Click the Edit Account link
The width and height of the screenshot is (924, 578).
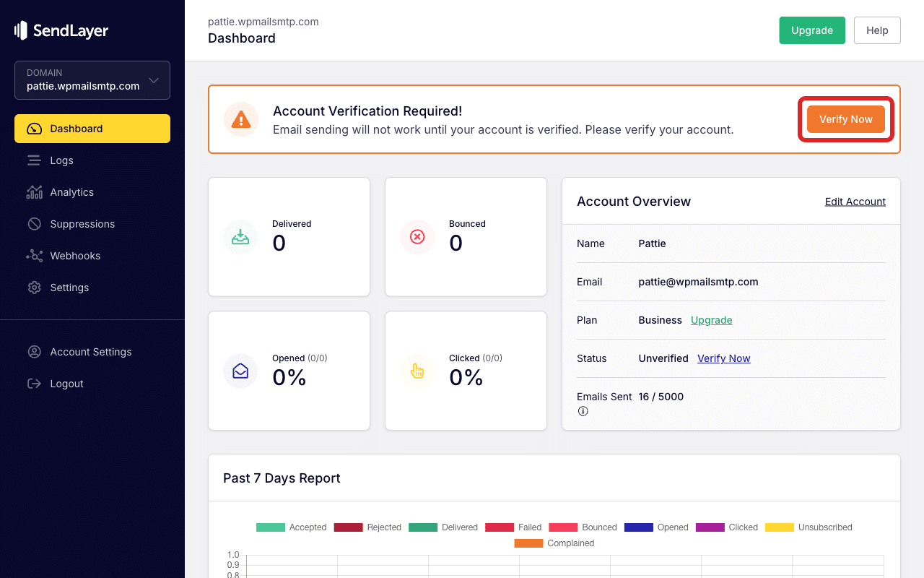point(855,202)
